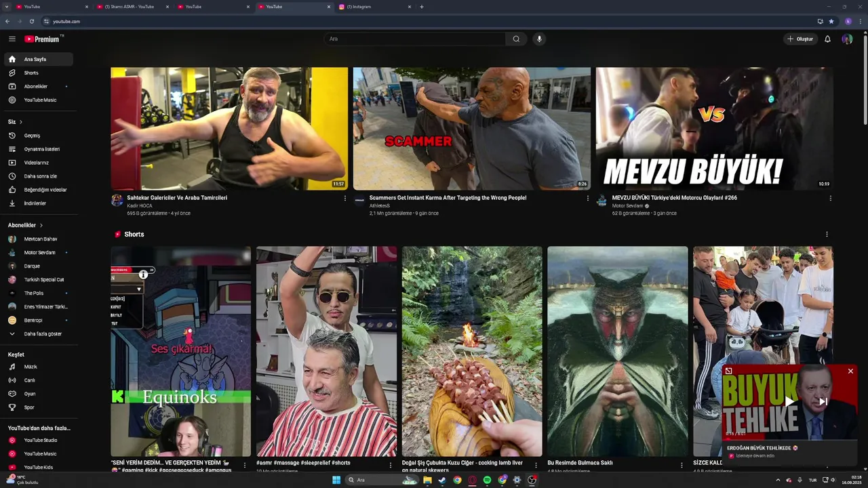Open İndirilenler in sidebar

(x=40, y=203)
